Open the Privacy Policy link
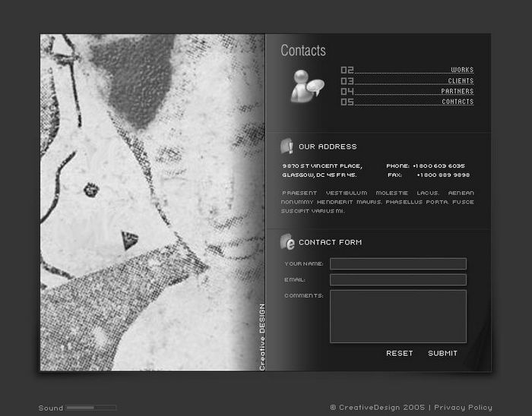This screenshot has height=416, width=532. pos(463,408)
